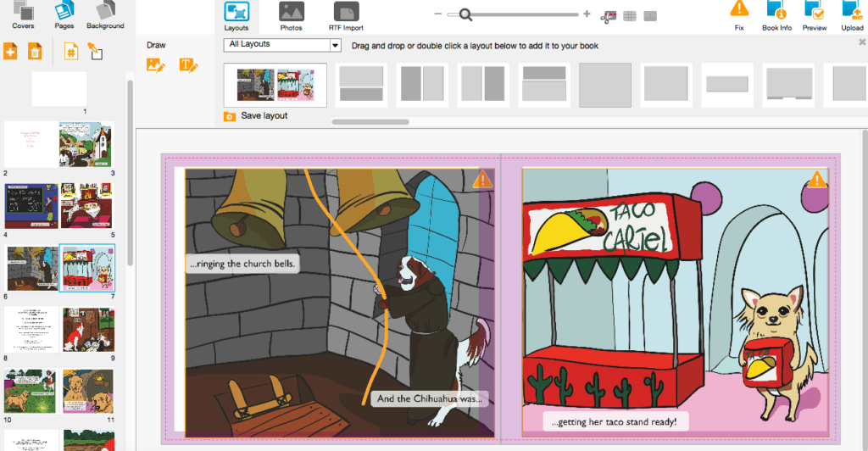
Task: Choose the two stacked rows layout
Action: point(361,84)
